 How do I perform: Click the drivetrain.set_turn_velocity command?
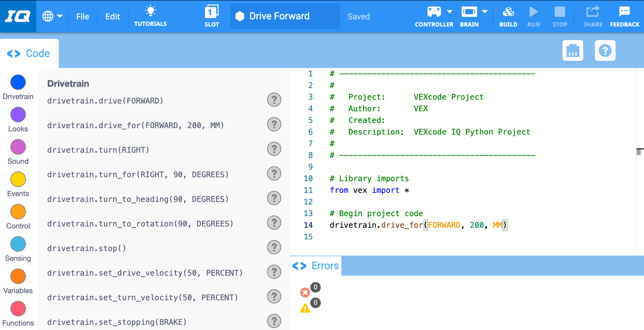pos(143,297)
